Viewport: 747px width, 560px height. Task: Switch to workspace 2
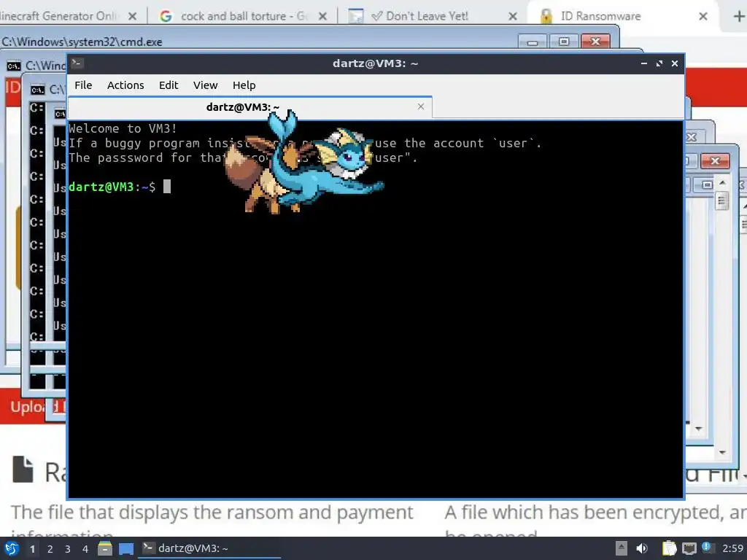50,549
